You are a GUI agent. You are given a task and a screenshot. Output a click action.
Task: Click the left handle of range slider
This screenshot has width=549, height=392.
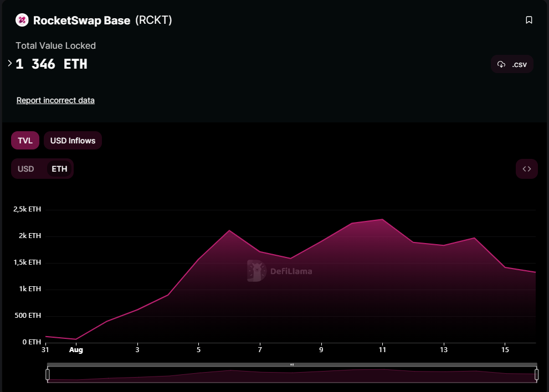(48, 375)
